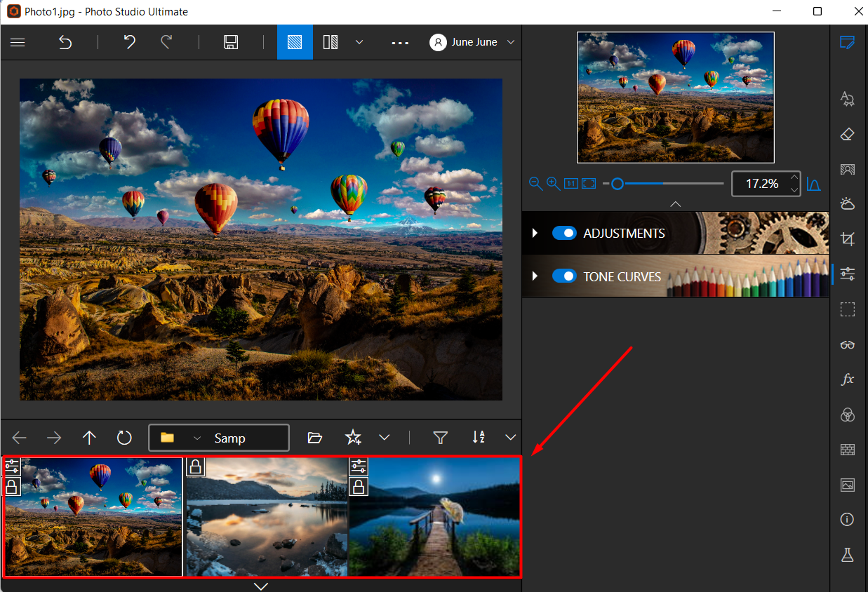Image resolution: width=868 pixels, height=592 pixels.
Task: Refresh the folder contents
Action: pyautogui.click(x=124, y=438)
